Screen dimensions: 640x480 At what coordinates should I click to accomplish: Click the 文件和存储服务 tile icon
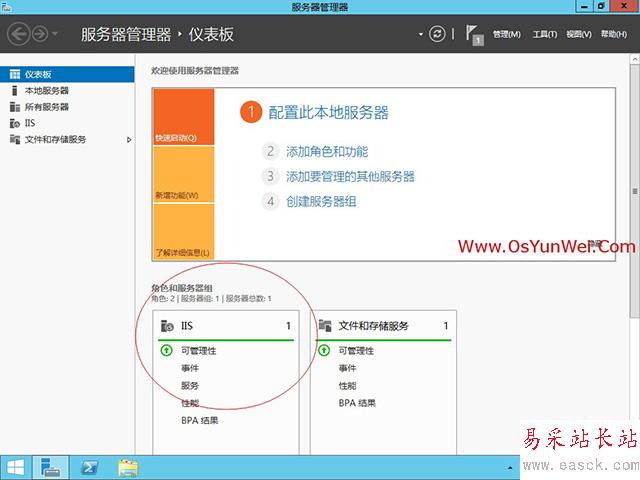click(325, 326)
